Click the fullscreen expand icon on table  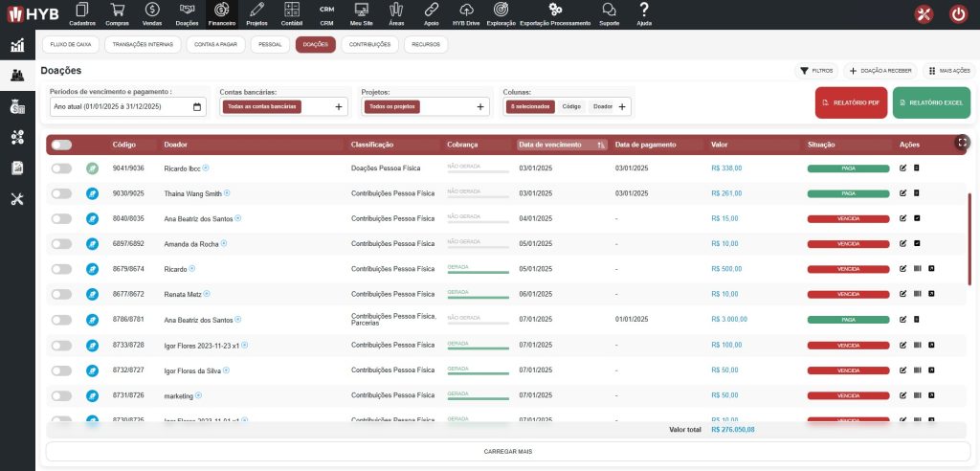(961, 142)
